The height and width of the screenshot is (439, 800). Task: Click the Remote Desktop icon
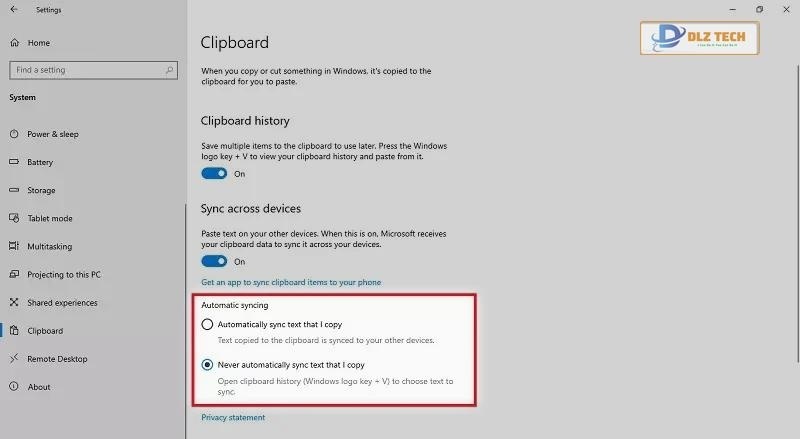[x=14, y=359]
